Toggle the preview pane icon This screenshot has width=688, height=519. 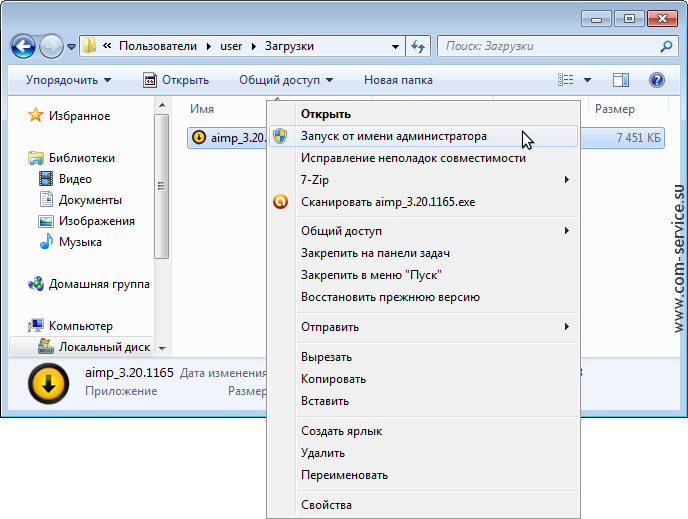pos(620,80)
